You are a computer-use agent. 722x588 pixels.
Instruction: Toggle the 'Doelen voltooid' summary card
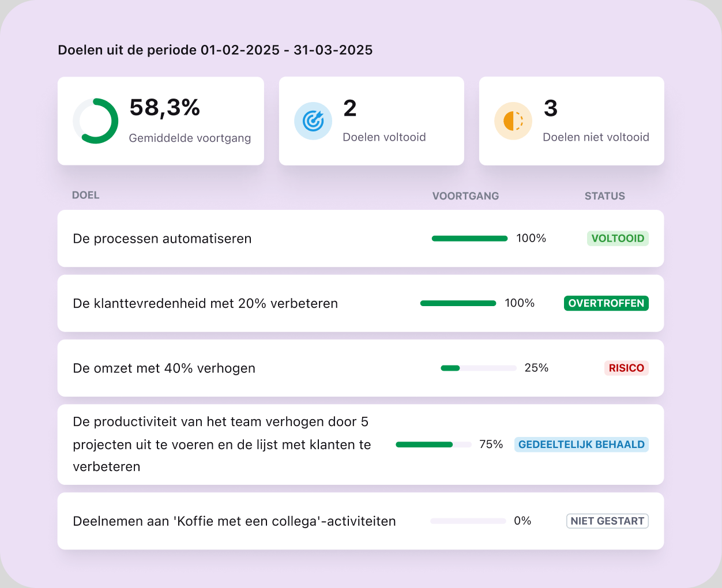[371, 120]
